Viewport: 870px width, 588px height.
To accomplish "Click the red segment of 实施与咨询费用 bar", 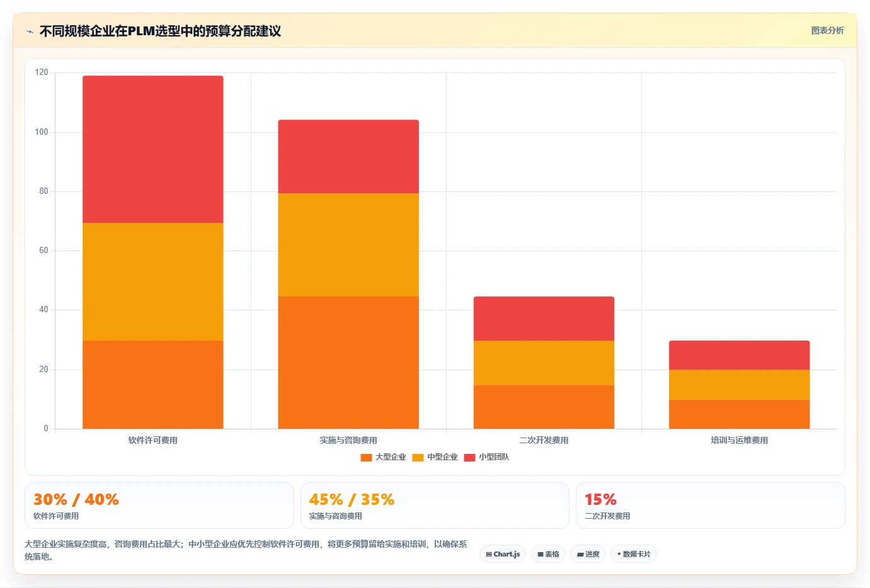I will click(348, 156).
